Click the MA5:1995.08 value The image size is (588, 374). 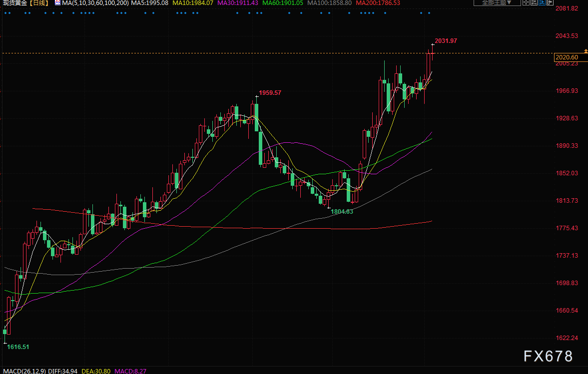pyautogui.click(x=150, y=3)
